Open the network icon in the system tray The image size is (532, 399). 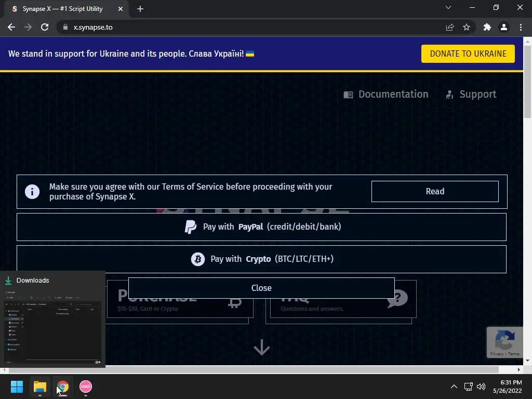pyautogui.click(x=469, y=387)
